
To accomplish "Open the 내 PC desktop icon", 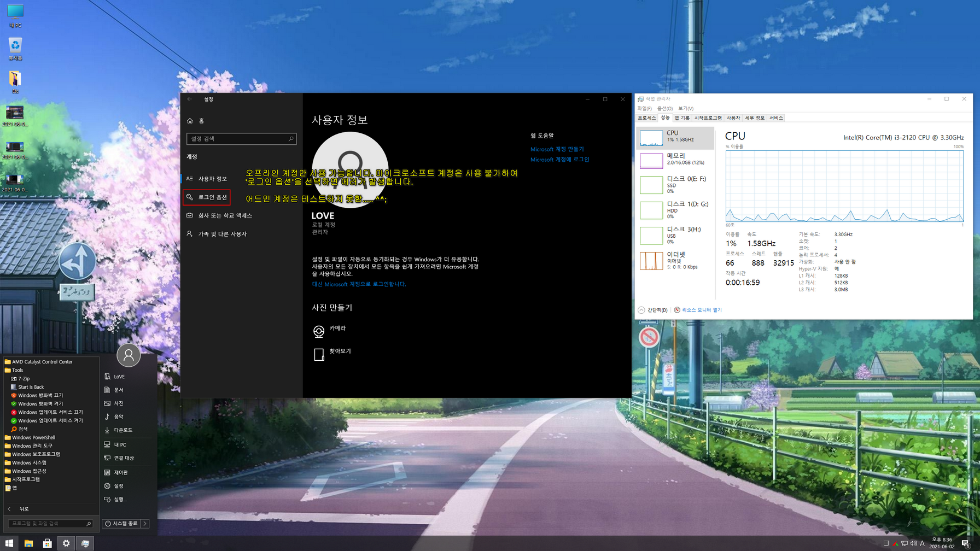I will (x=15, y=16).
